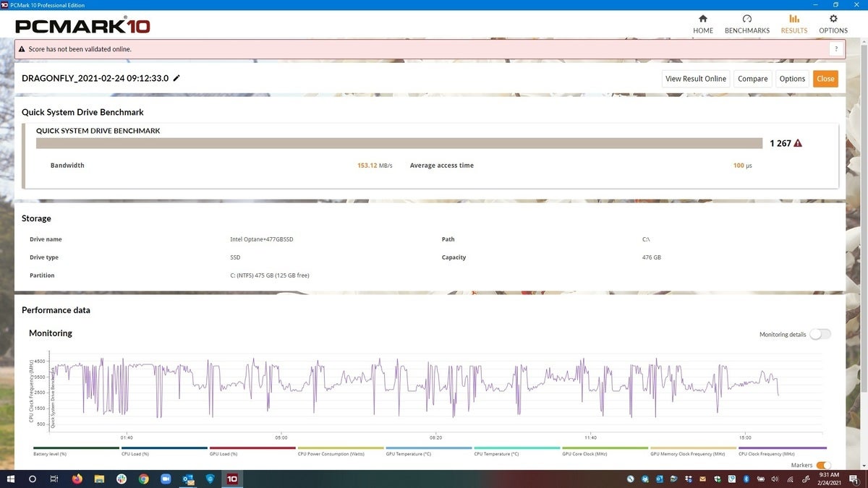The width and height of the screenshot is (868, 488).
Task: Click the PCMark 10 logo
Action: pyautogui.click(x=82, y=26)
